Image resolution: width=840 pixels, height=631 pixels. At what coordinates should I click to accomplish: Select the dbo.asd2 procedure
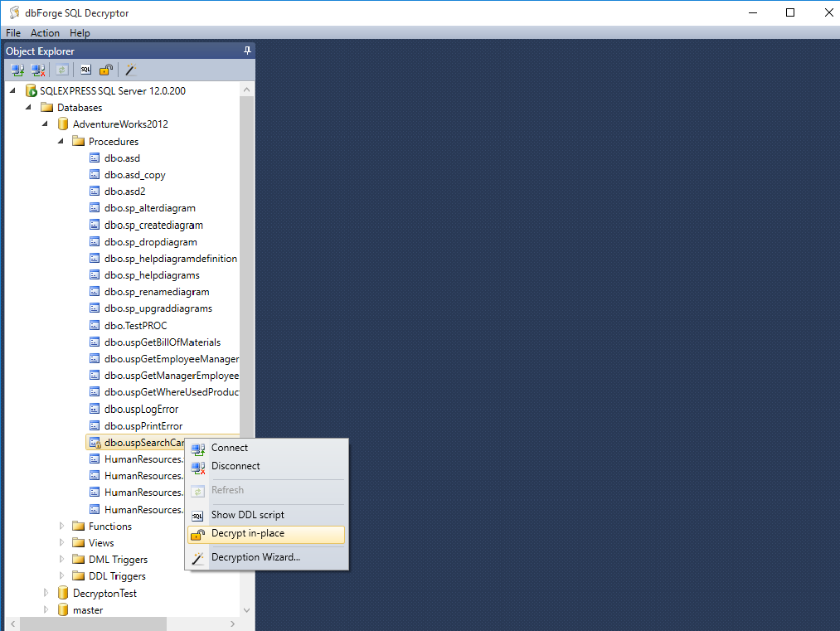pyautogui.click(x=125, y=192)
